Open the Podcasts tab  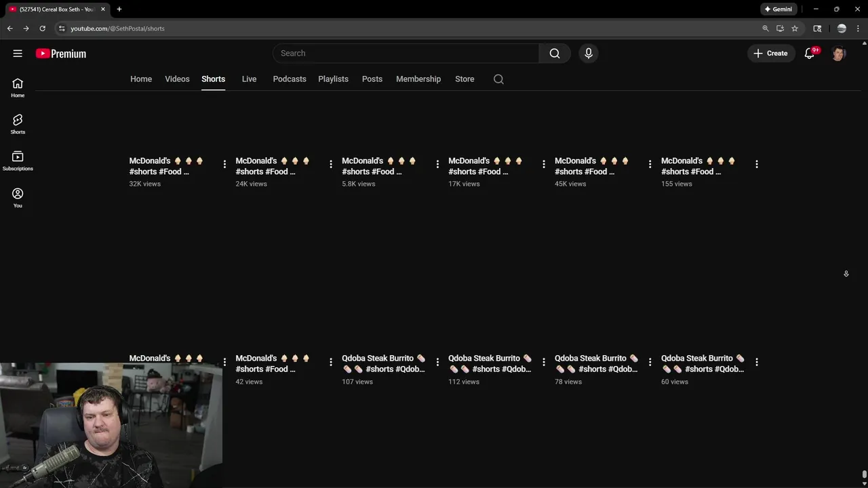(x=290, y=79)
